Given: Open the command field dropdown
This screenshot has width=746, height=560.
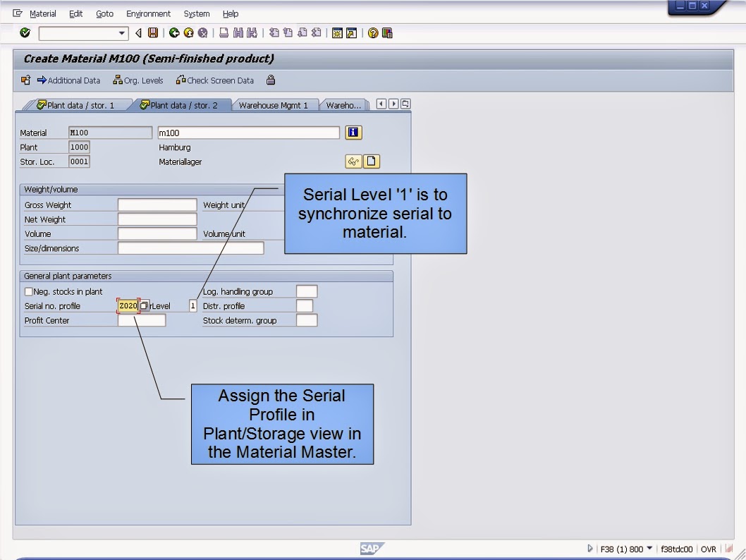Looking at the screenshot, I should (x=122, y=33).
